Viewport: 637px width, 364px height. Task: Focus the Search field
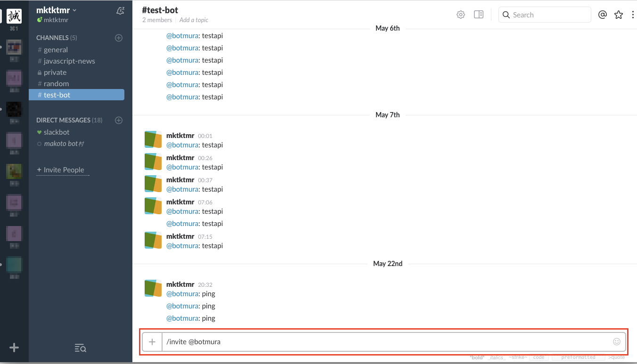(x=545, y=15)
